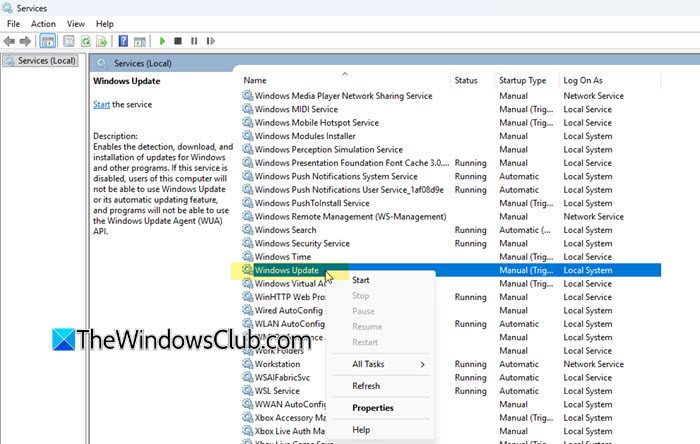The image size is (700, 444).
Task: Select the Xbox Accessory Management service
Action: [x=290, y=418]
